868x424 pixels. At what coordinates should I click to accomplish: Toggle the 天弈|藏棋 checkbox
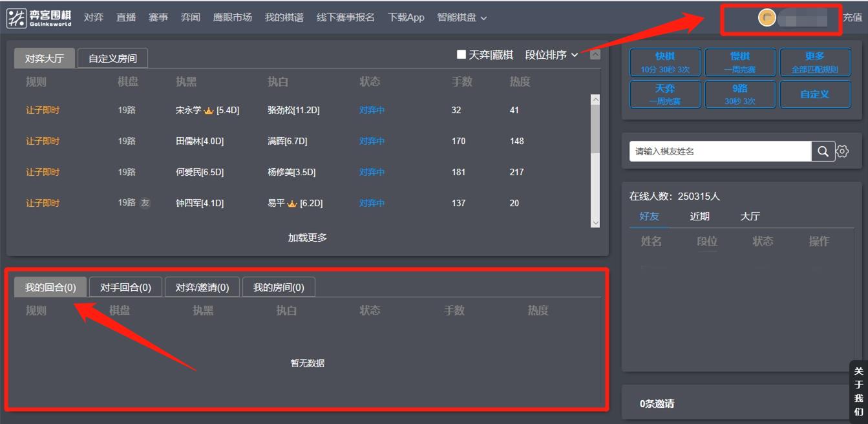[x=461, y=55]
